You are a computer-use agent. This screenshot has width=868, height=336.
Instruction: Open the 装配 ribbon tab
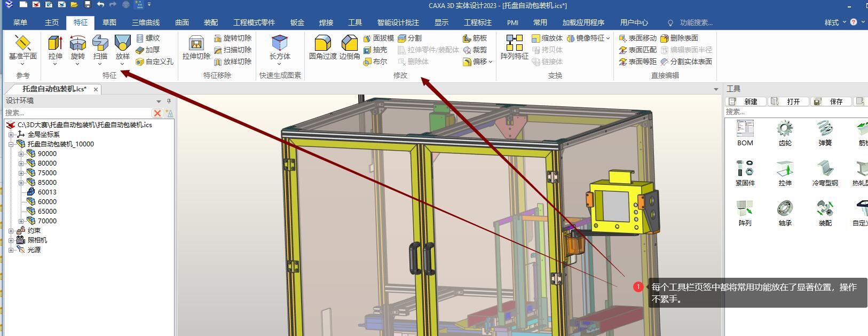(211, 22)
